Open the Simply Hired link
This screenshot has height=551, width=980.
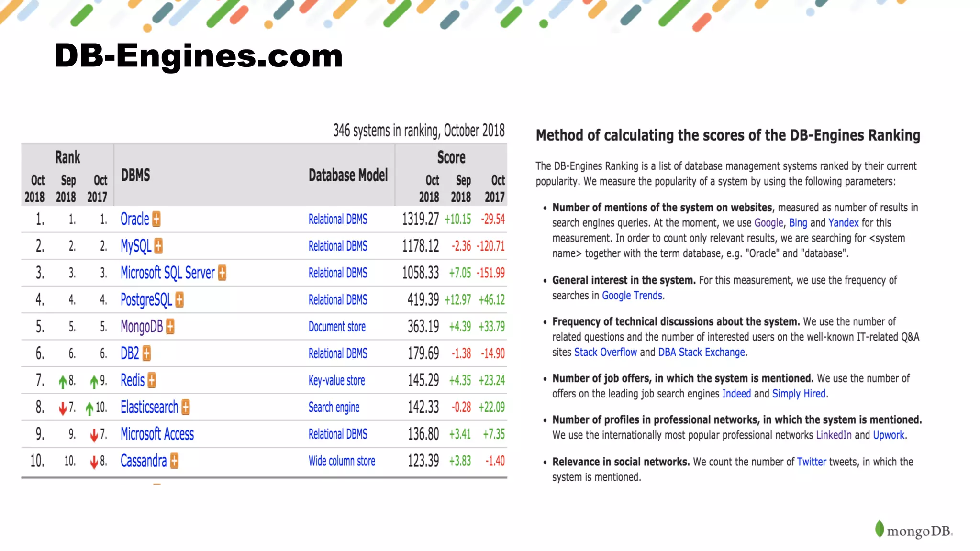click(798, 394)
